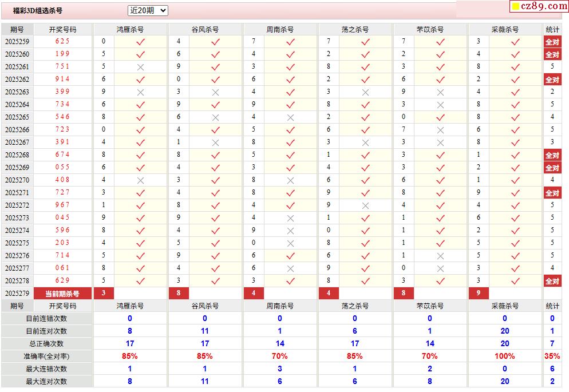Select the 鸿雁杀号 header in the top row
The height and width of the screenshot is (392, 569).
130,29
